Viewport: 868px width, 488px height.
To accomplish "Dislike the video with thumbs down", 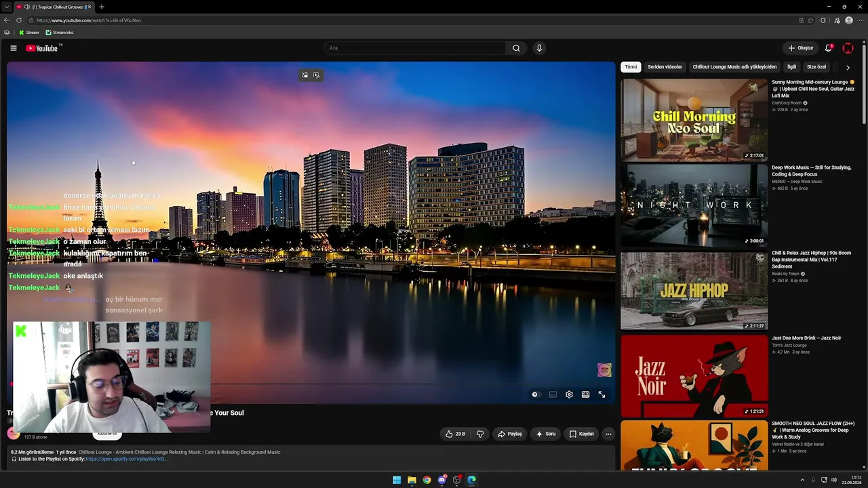I will [480, 434].
